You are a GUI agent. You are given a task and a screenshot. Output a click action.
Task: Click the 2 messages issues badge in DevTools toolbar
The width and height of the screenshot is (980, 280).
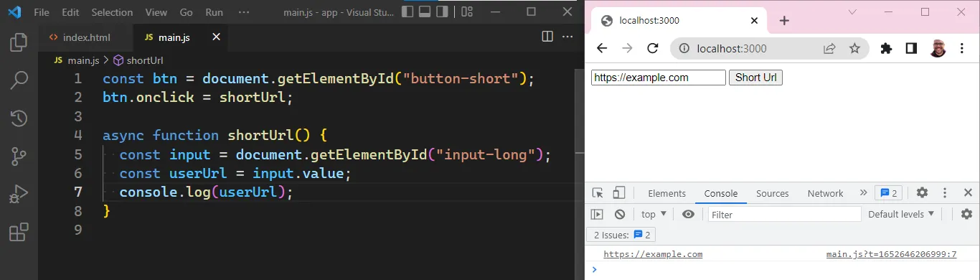888,192
